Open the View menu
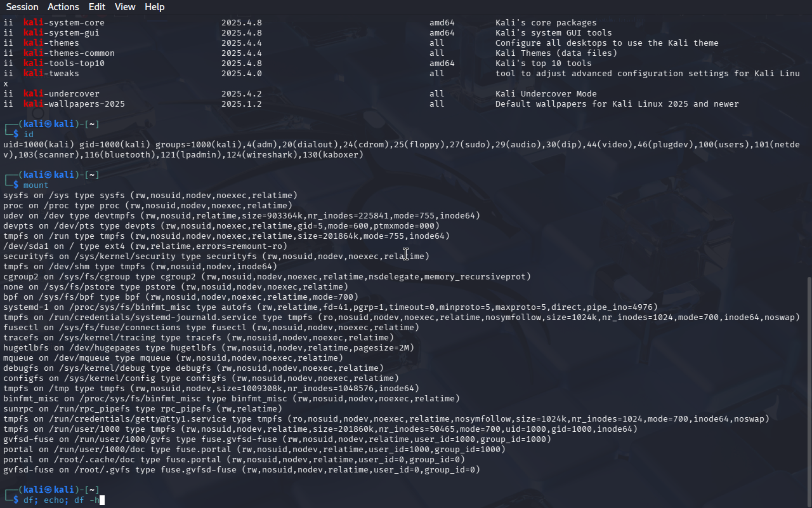This screenshot has height=508, width=812. (x=125, y=7)
